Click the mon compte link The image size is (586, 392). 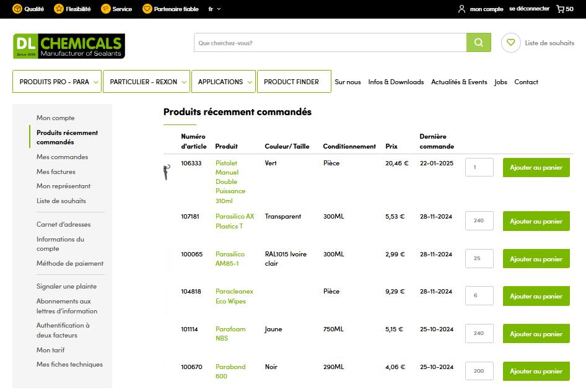click(x=486, y=9)
